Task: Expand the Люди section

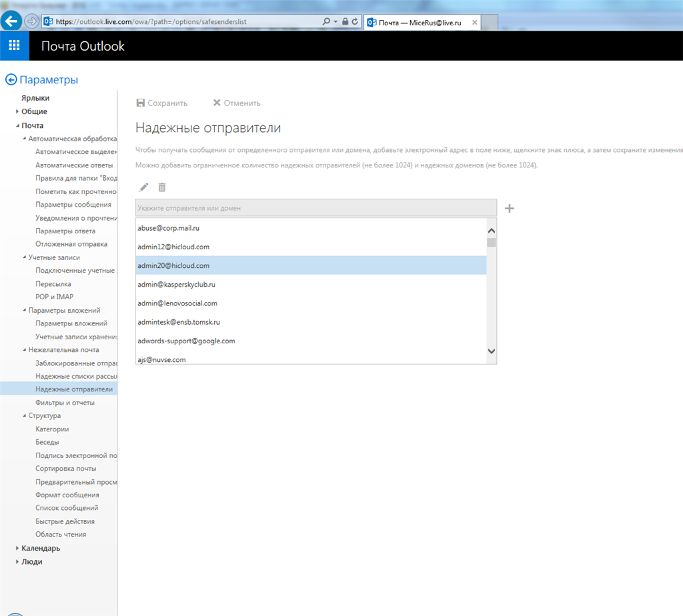Action: click(17, 561)
